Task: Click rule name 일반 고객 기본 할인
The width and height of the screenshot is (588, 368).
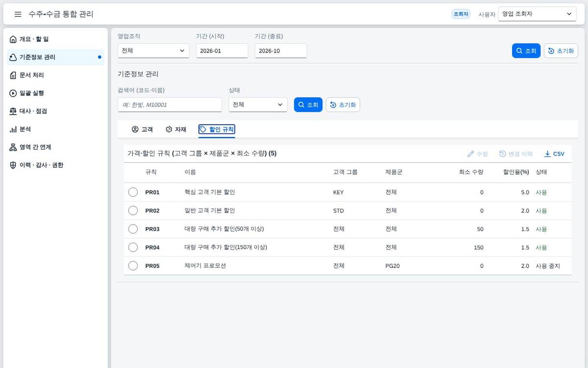Action: coord(210,210)
